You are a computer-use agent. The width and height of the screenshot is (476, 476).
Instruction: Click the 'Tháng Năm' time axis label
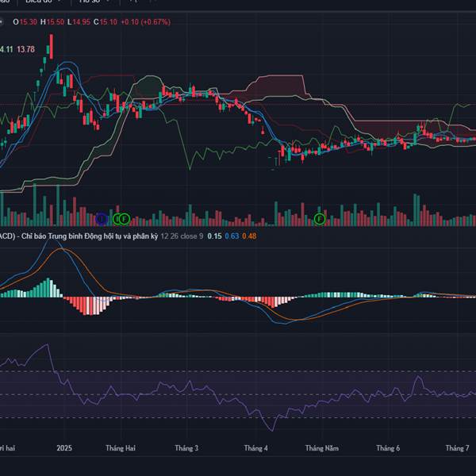[x=322, y=448]
